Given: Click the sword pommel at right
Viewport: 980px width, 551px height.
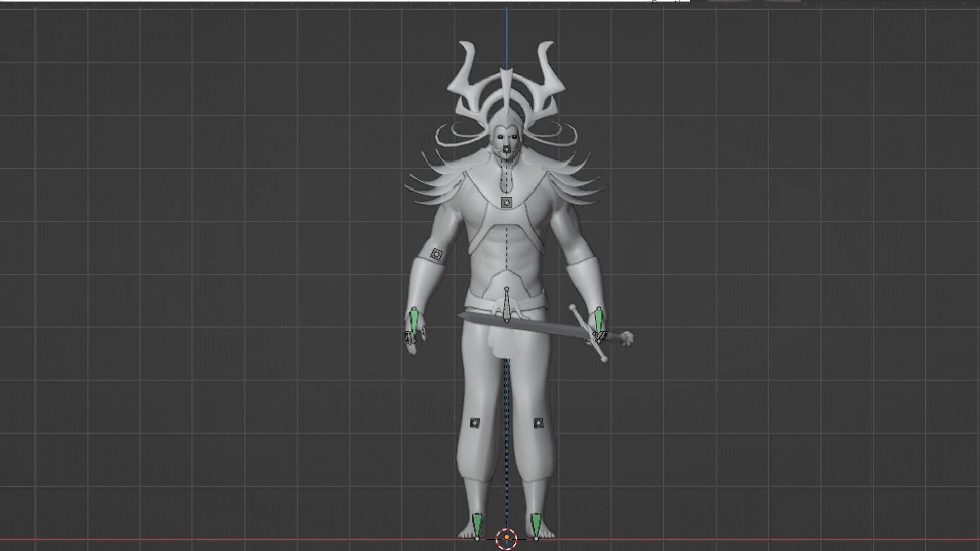Looking at the screenshot, I should tap(629, 338).
